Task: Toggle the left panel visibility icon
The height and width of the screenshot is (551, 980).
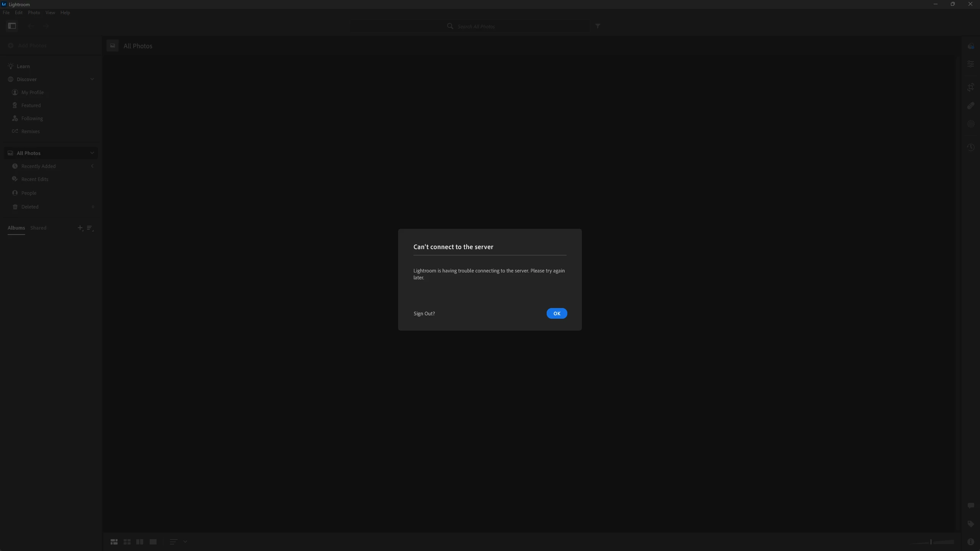Action: [x=12, y=26]
